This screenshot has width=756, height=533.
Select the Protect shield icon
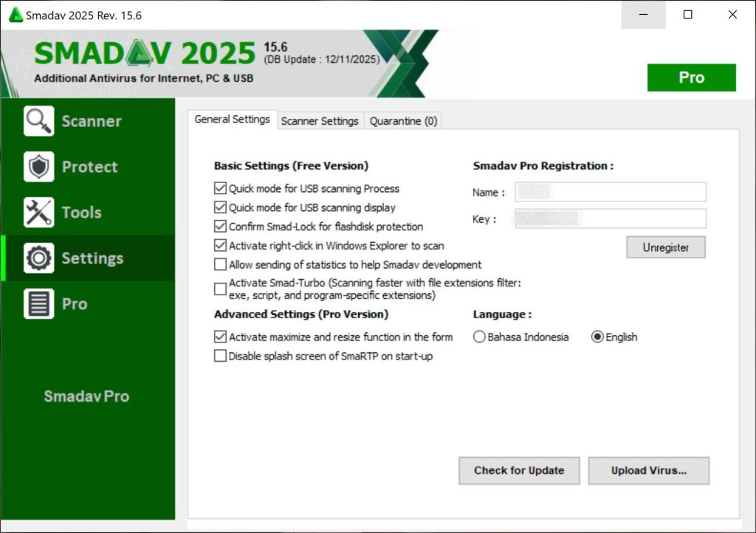tap(39, 167)
